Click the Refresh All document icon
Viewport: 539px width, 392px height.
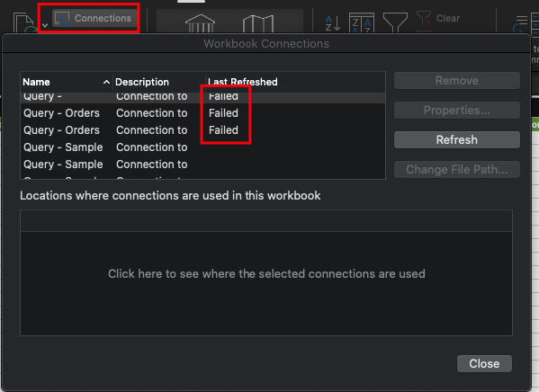tap(25, 23)
